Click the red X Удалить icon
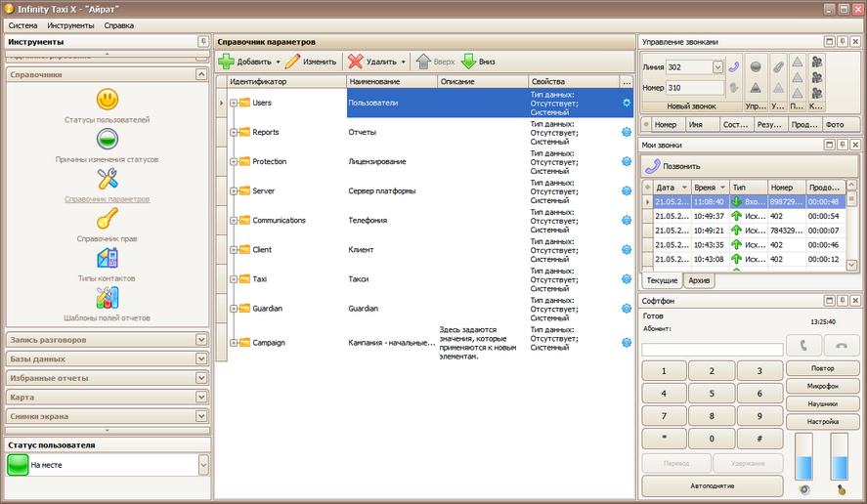Screen dimensions: 867x504 (356, 62)
